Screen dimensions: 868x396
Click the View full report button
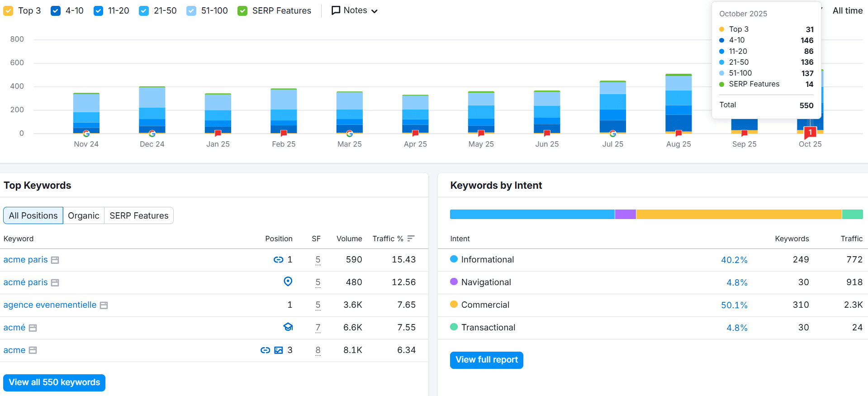(486, 360)
